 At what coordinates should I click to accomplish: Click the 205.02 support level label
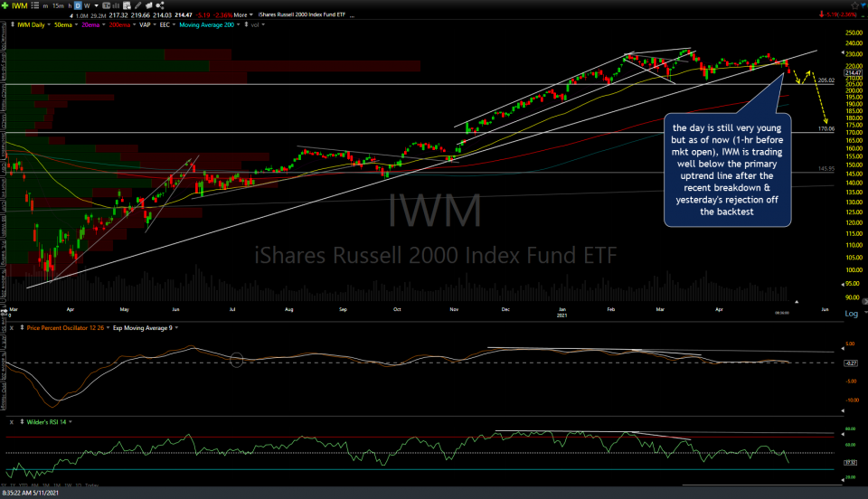(826, 80)
